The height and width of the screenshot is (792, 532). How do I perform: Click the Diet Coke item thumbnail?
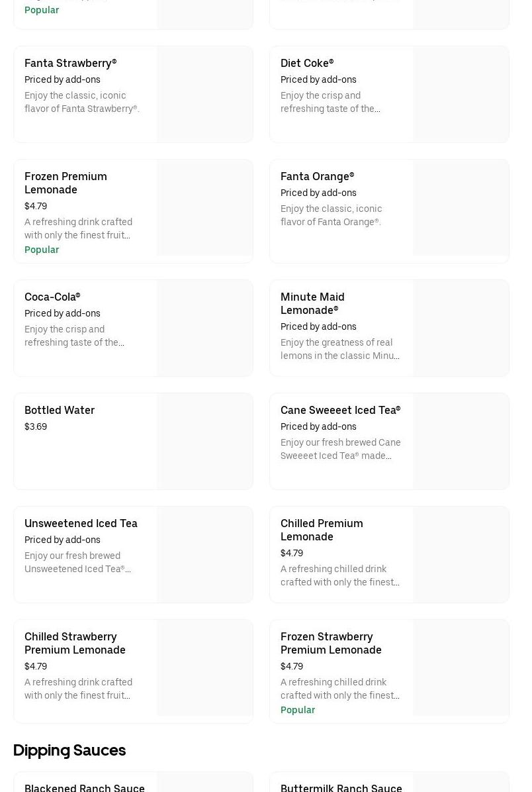pyautogui.click(x=461, y=95)
